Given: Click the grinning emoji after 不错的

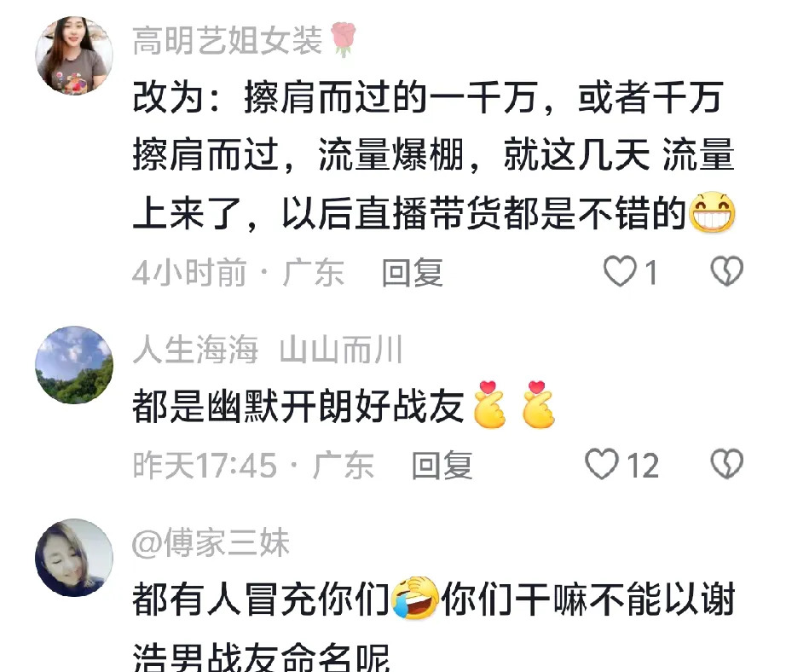Looking at the screenshot, I should click(x=712, y=212).
